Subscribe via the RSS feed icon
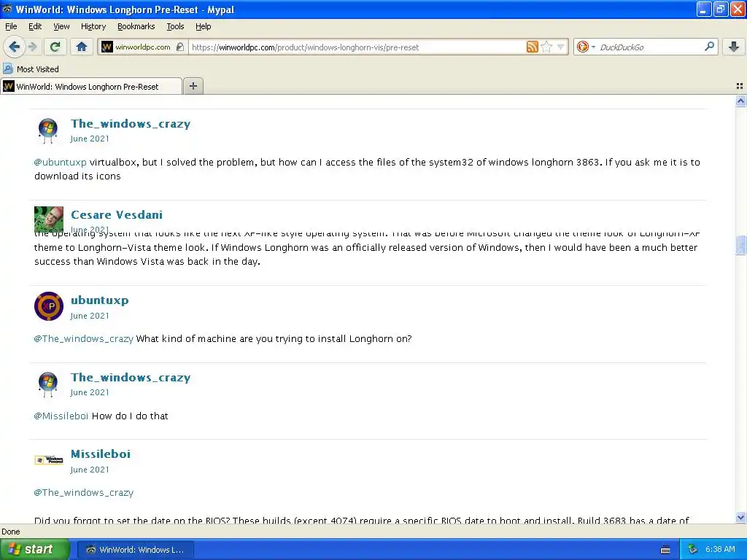Viewport: 747px width, 560px height. point(532,47)
